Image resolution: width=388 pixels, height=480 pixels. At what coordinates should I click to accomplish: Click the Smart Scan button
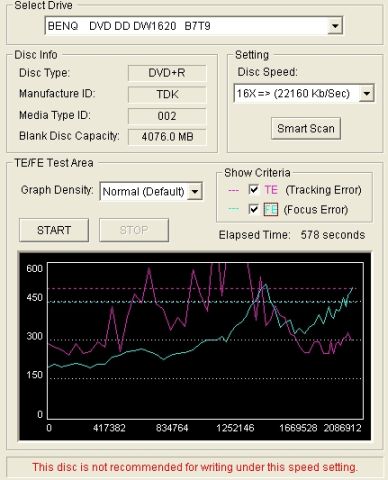click(306, 128)
